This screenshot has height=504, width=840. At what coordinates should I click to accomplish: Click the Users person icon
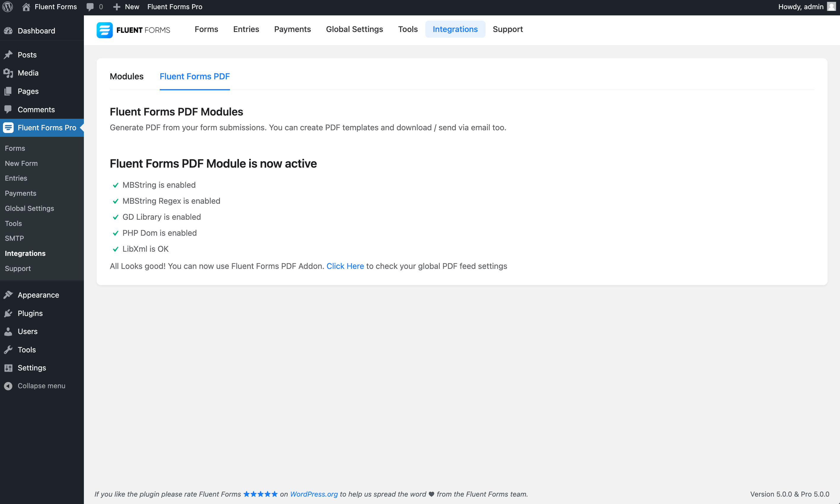(8, 331)
